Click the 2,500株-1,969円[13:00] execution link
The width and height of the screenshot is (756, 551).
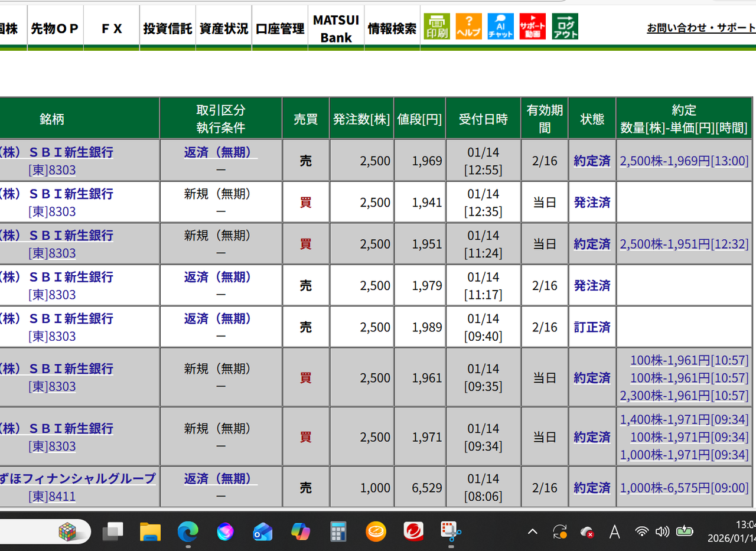coord(684,161)
